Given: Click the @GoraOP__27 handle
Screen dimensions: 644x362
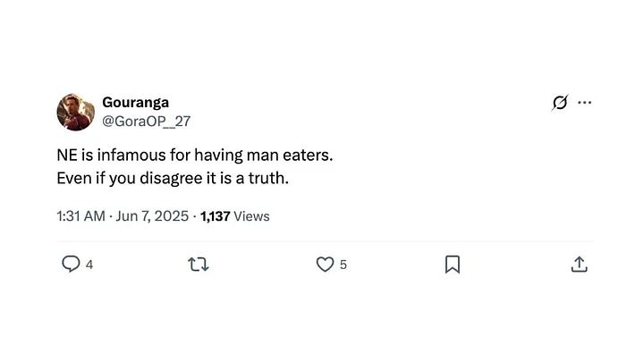Looking at the screenshot, I should point(147,121).
